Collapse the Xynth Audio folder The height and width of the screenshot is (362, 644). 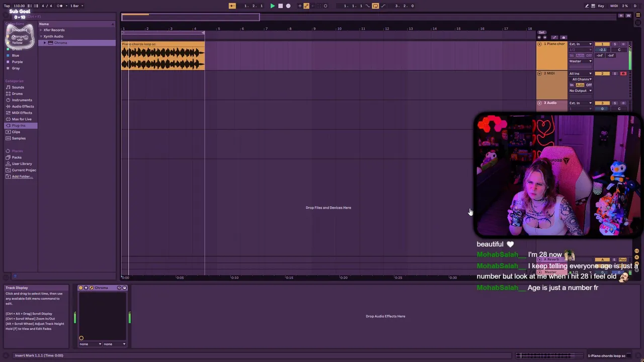[41, 36]
